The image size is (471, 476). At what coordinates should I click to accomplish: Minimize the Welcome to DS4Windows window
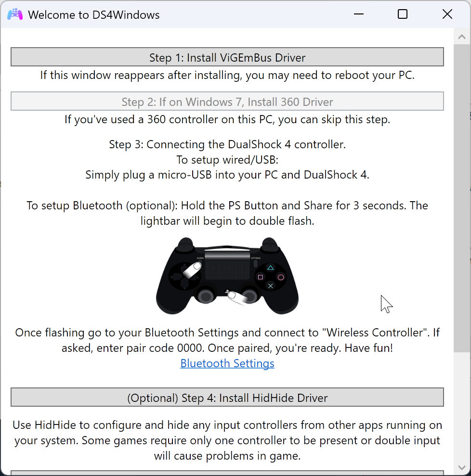click(x=359, y=14)
